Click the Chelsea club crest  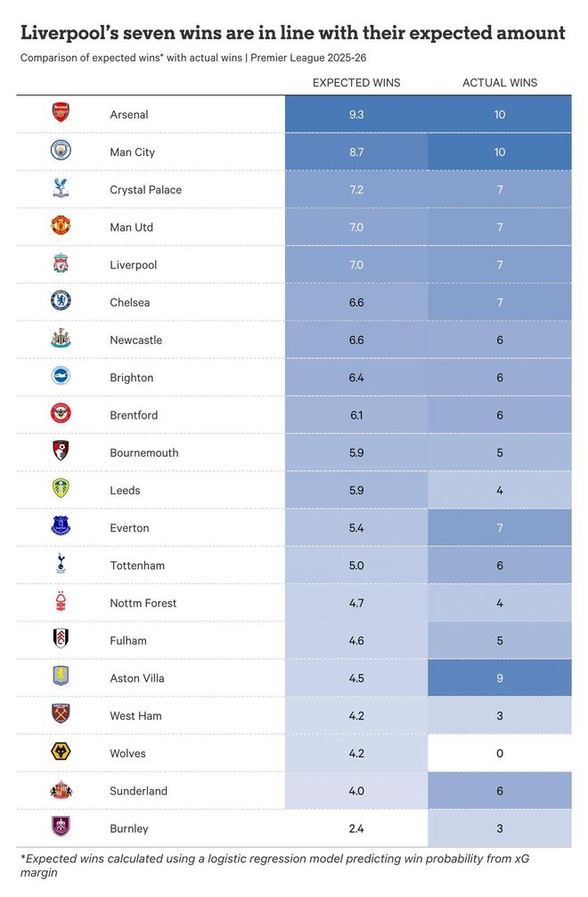click(60, 301)
